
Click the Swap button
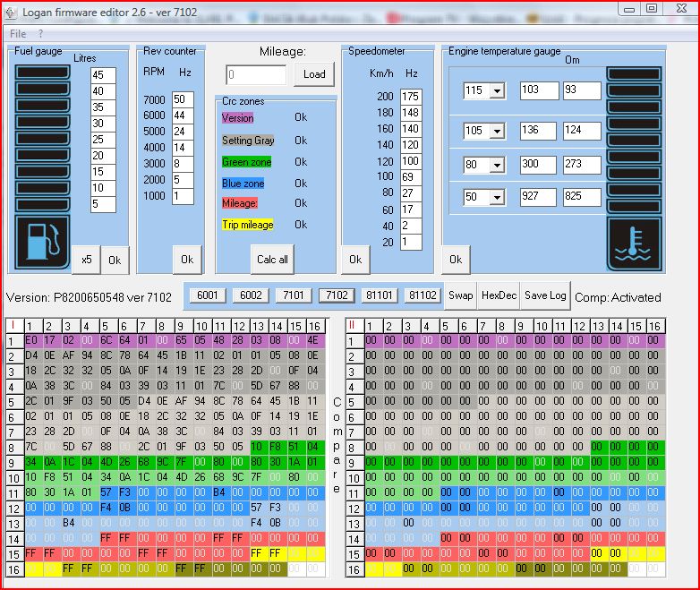pyautogui.click(x=461, y=295)
